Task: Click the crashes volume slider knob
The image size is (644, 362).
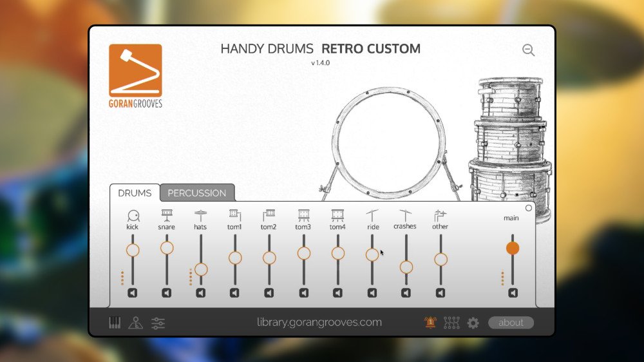Action: coord(406,267)
